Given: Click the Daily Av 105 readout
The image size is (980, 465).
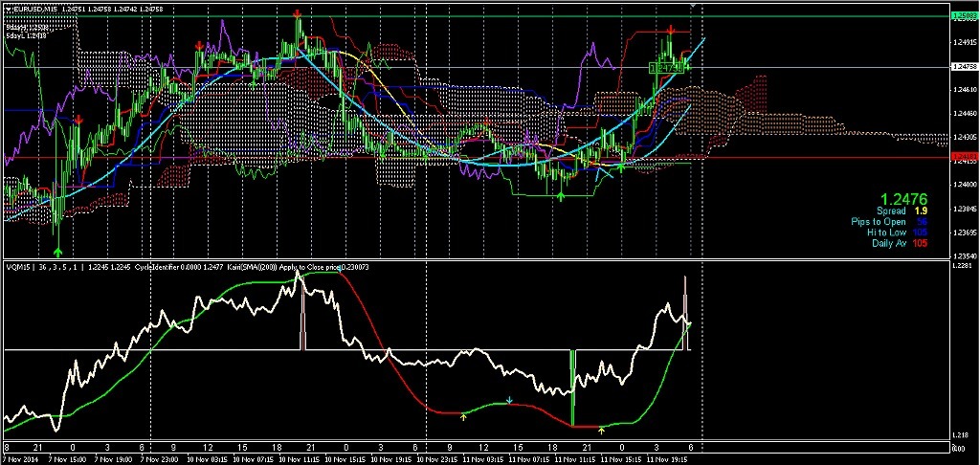Looking at the screenshot, I should 901,244.
